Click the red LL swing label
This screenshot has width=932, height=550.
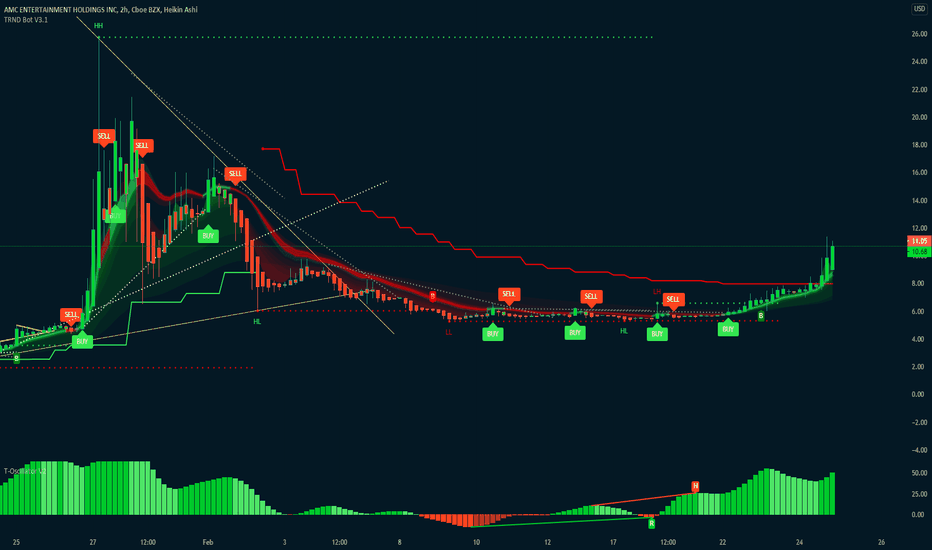pos(449,332)
